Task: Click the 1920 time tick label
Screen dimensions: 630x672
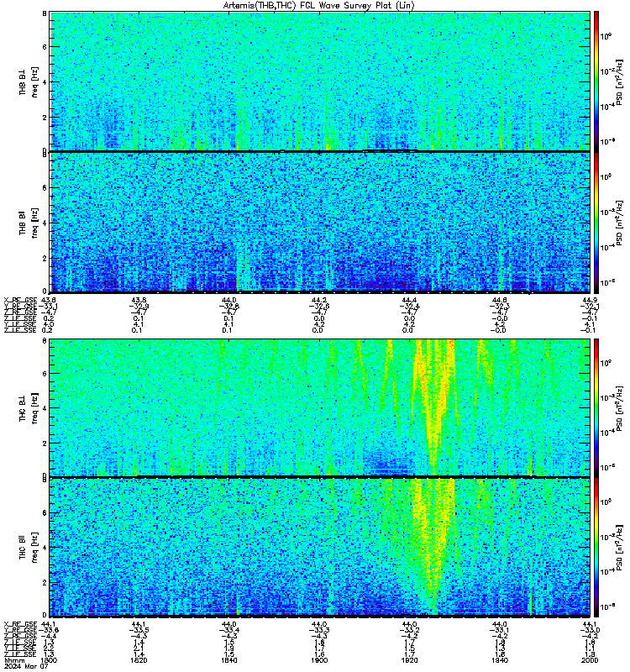Action: point(410,660)
